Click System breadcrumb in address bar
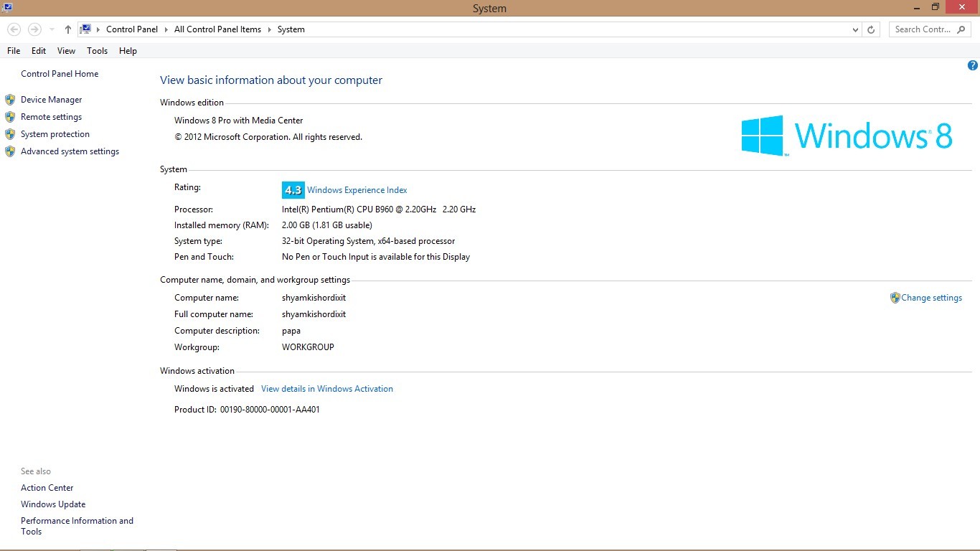 pos(291,29)
